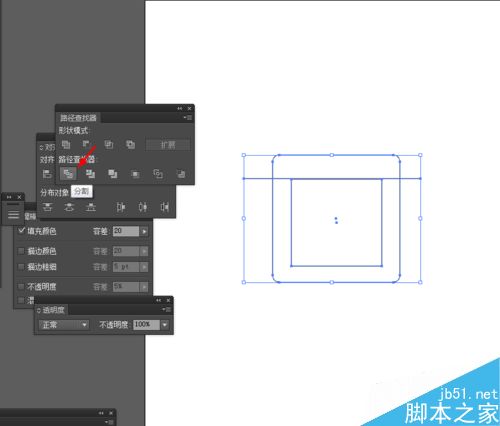The height and width of the screenshot is (426, 500).
Task: Open fill color tolerance slider arrow
Action: 144,231
